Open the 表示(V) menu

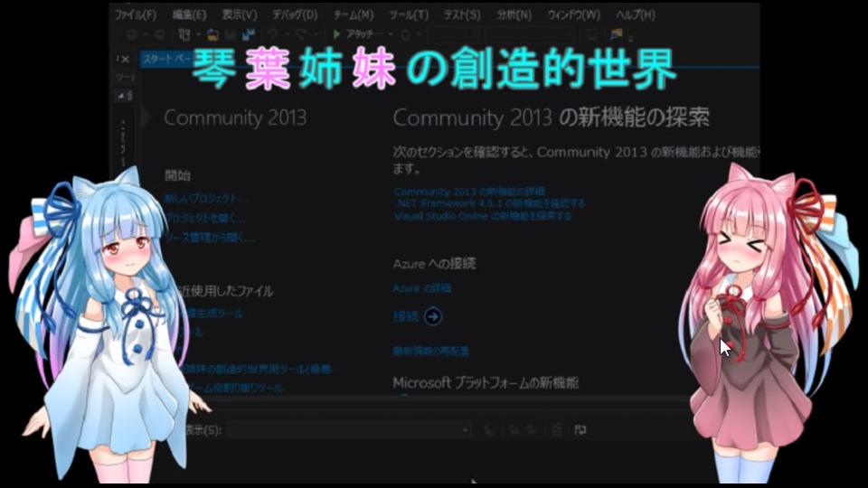click(x=239, y=15)
